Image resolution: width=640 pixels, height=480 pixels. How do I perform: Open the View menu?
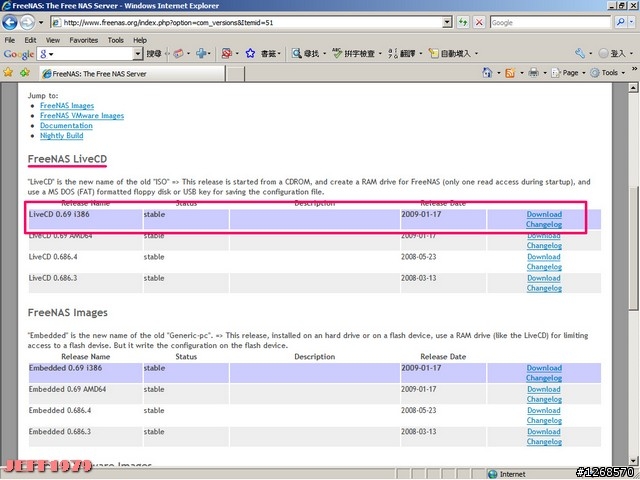pos(53,40)
